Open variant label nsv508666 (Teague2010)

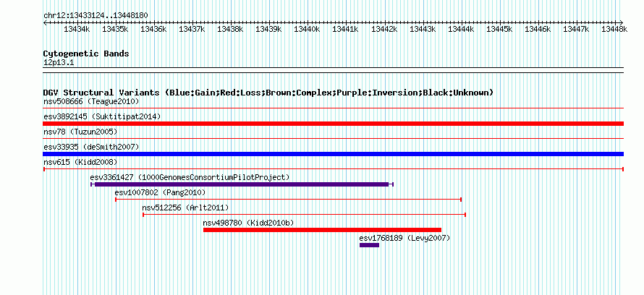click(x=91, y=101)
